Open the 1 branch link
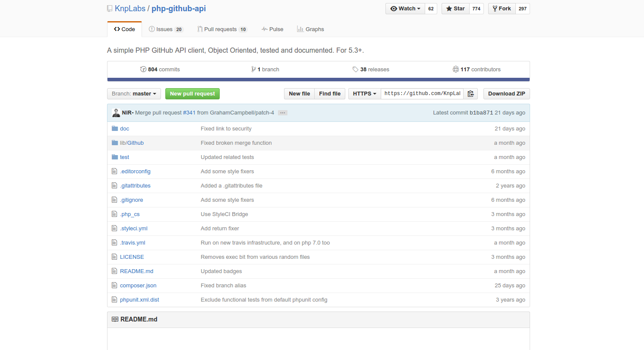 (x=265, y=69)
